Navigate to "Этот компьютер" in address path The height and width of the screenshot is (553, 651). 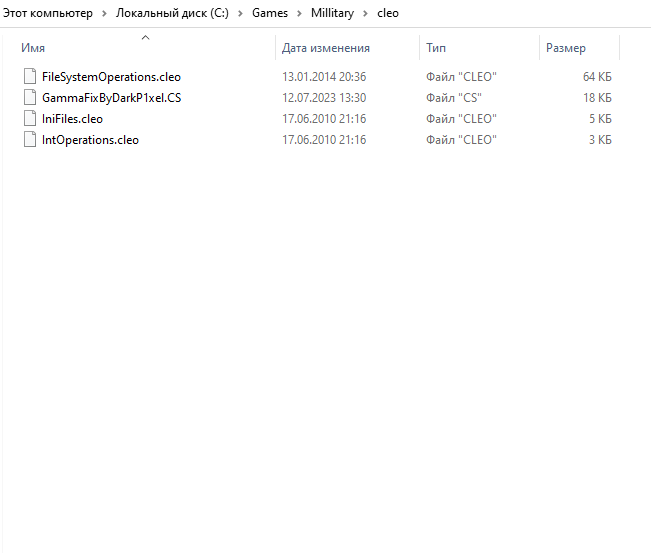(48, 14)
